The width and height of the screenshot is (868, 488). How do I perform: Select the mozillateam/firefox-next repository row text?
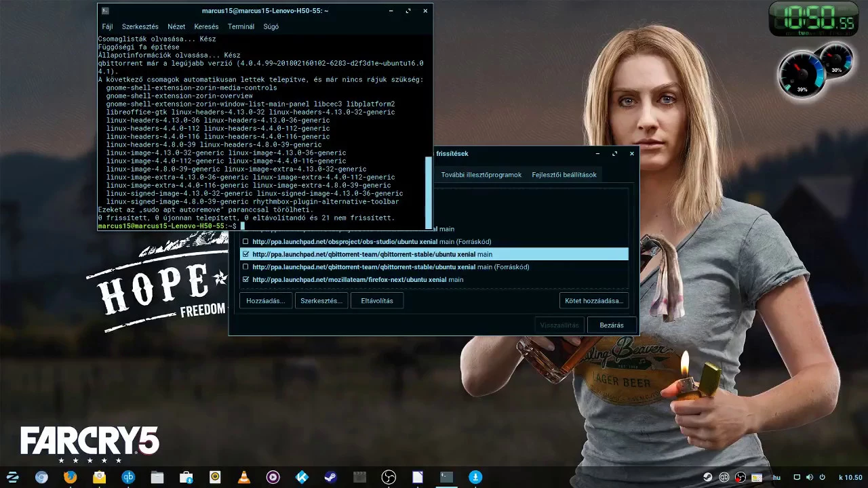[x=358, y=279]
